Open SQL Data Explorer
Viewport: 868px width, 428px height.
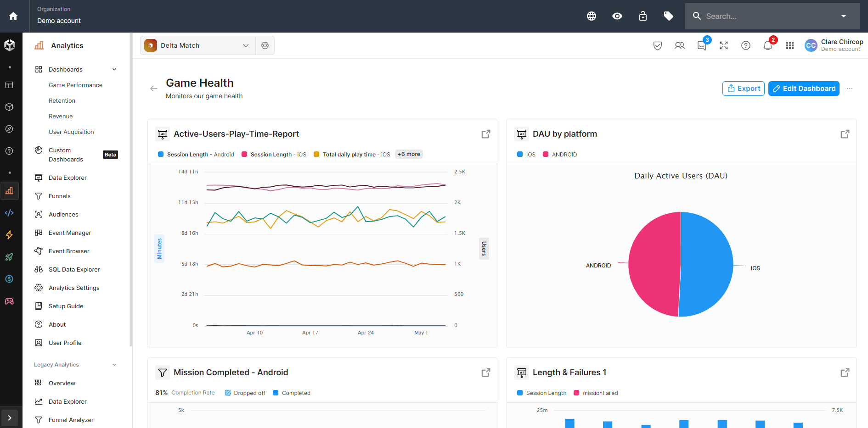[73, 269]
